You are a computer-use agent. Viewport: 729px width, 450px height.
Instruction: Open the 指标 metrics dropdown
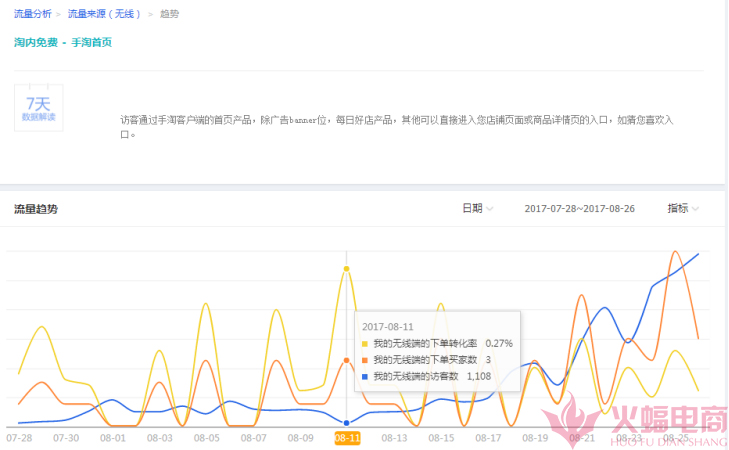coord(683,209)
